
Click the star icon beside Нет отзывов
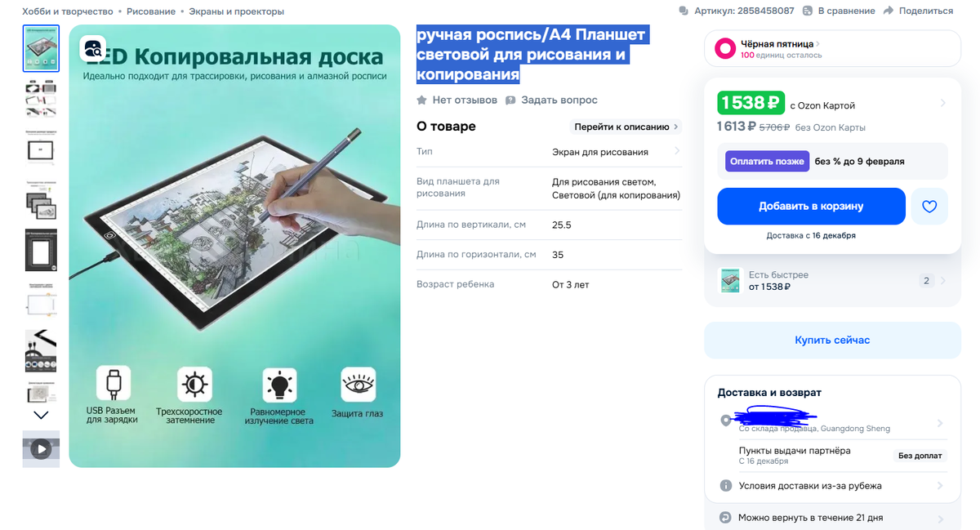point(421,100)
